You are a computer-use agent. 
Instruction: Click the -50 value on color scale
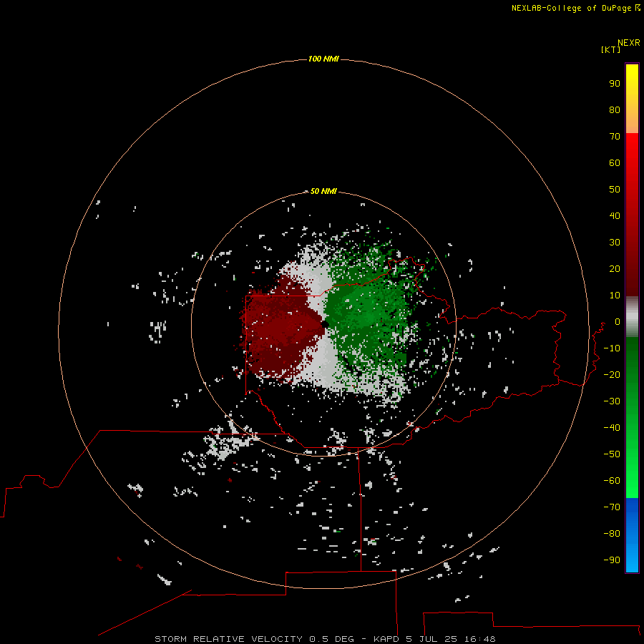[612, 454]
